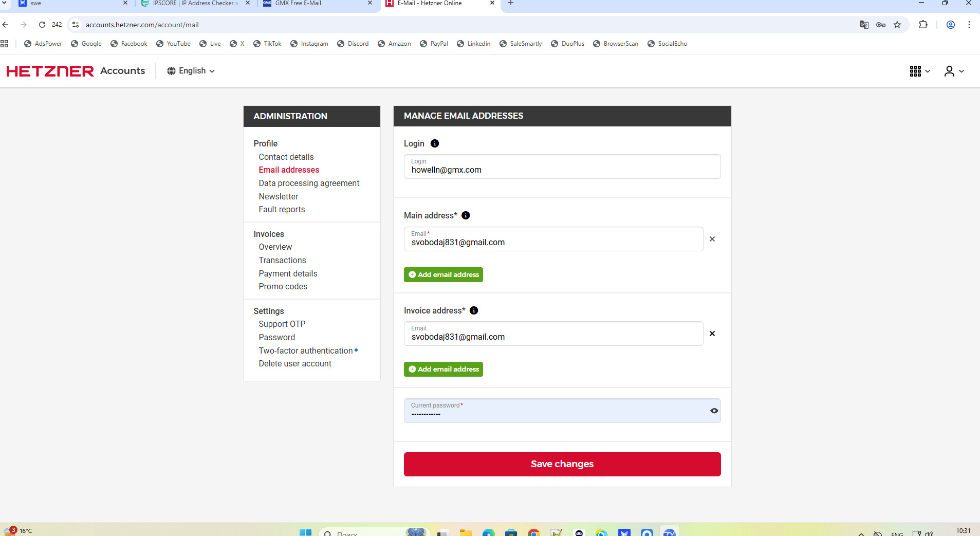Open the Contact details page

[x=286, y=157]
